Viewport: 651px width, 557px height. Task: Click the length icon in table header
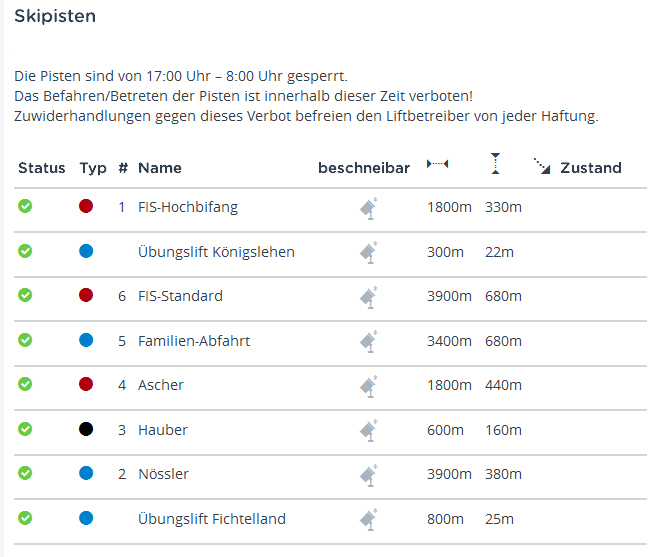(x=438, y=165)
